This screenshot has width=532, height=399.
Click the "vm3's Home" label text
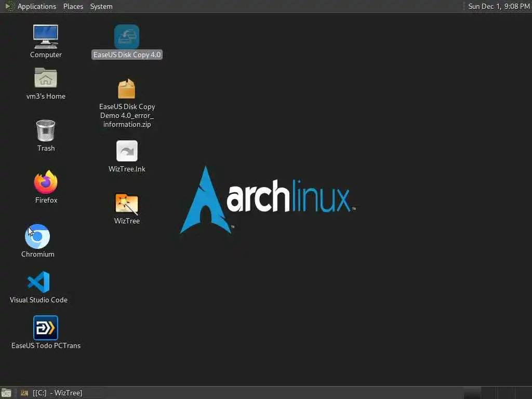coord(46,96)
